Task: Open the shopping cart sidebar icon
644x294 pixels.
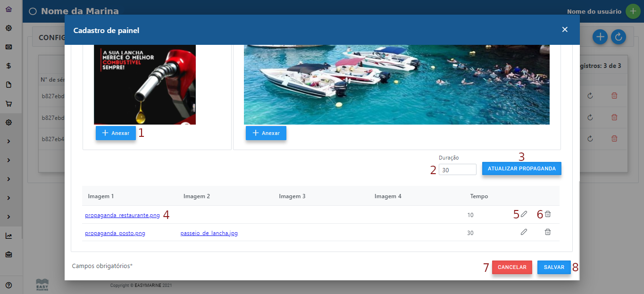Action: click(x=8, y=104)
